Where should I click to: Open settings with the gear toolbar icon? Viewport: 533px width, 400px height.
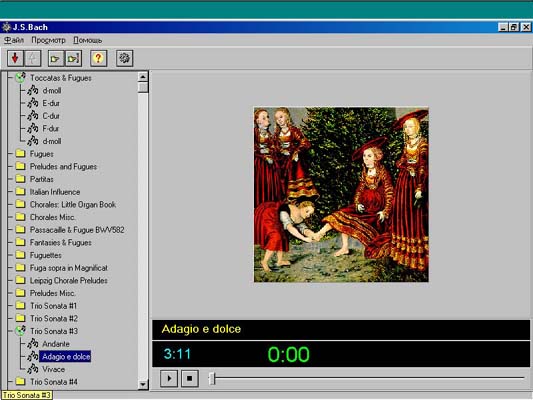124,58
